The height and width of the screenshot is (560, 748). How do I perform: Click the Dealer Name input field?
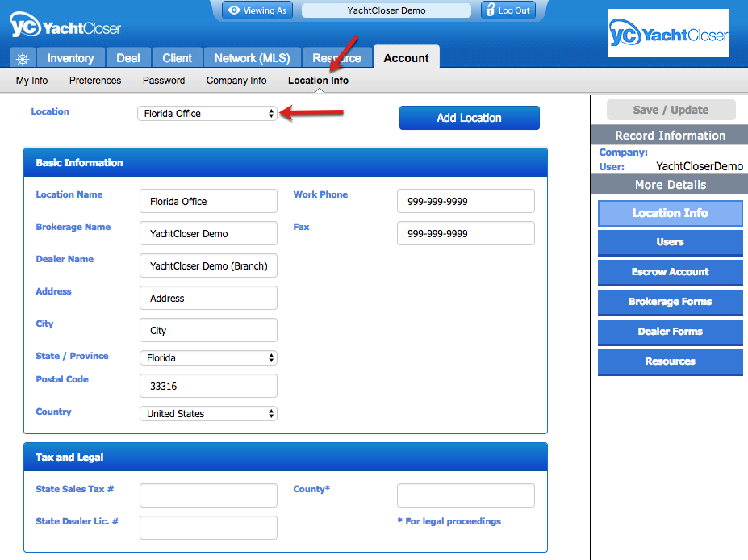click(208, 265)
